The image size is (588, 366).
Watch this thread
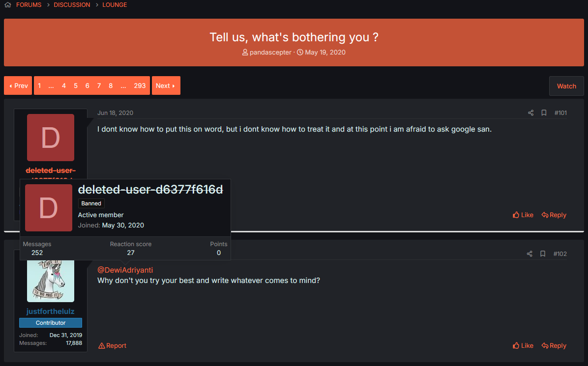566,86
